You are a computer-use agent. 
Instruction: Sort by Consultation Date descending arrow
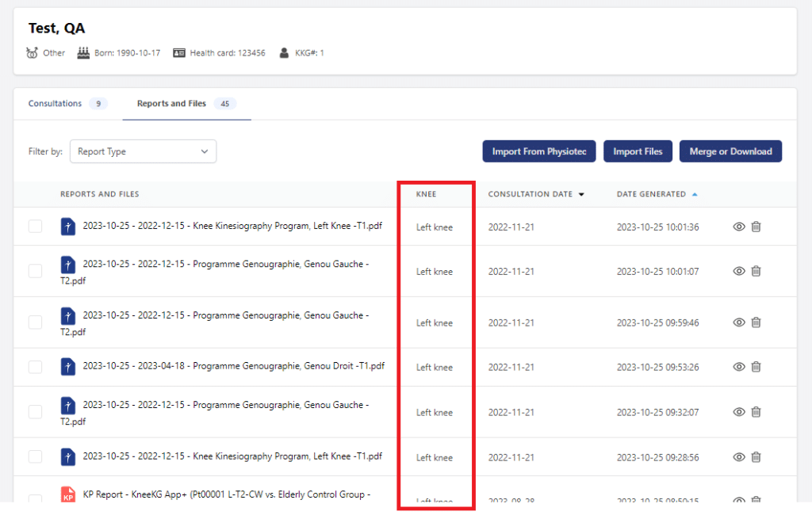581,195
